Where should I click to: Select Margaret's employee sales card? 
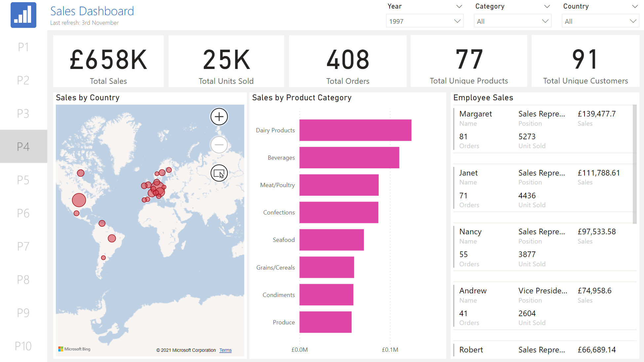(x=542, y=129)
